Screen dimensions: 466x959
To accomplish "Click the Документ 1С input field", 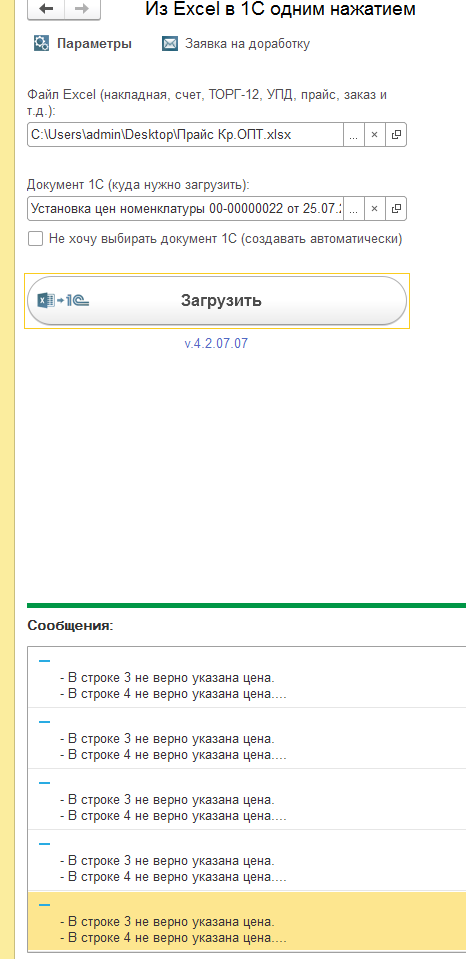I will point(186,209).
